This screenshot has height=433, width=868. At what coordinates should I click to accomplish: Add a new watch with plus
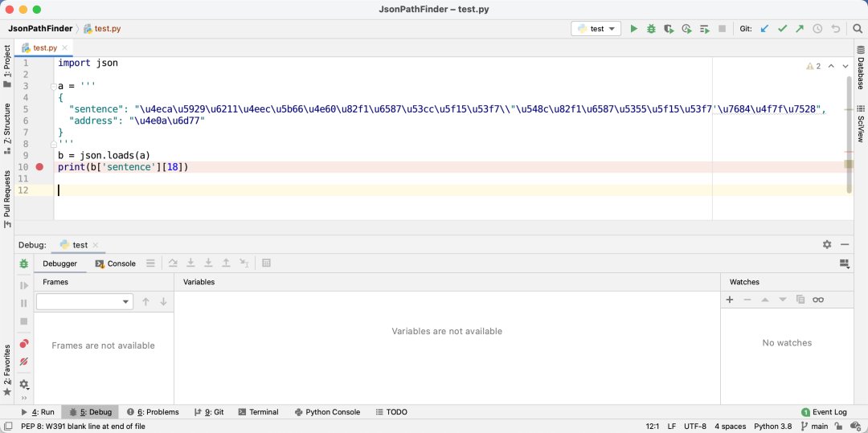(x=730, y=300)
